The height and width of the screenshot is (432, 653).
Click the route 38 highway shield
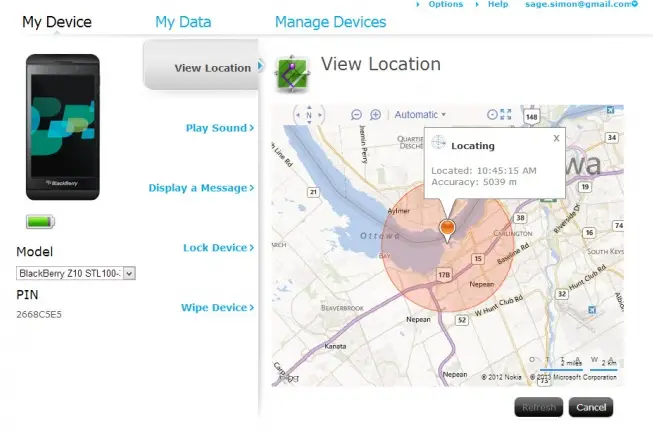pos(520,218)
